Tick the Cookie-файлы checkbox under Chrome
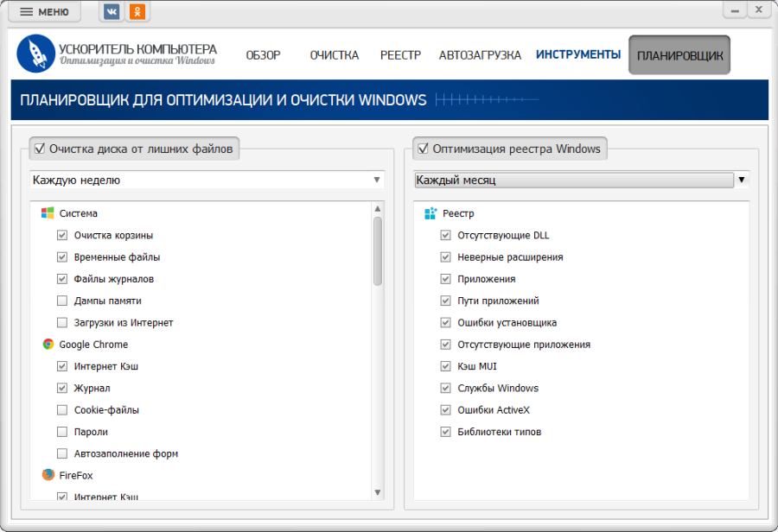The width and height of the screenshot is (778, 532). coord(62,409)
